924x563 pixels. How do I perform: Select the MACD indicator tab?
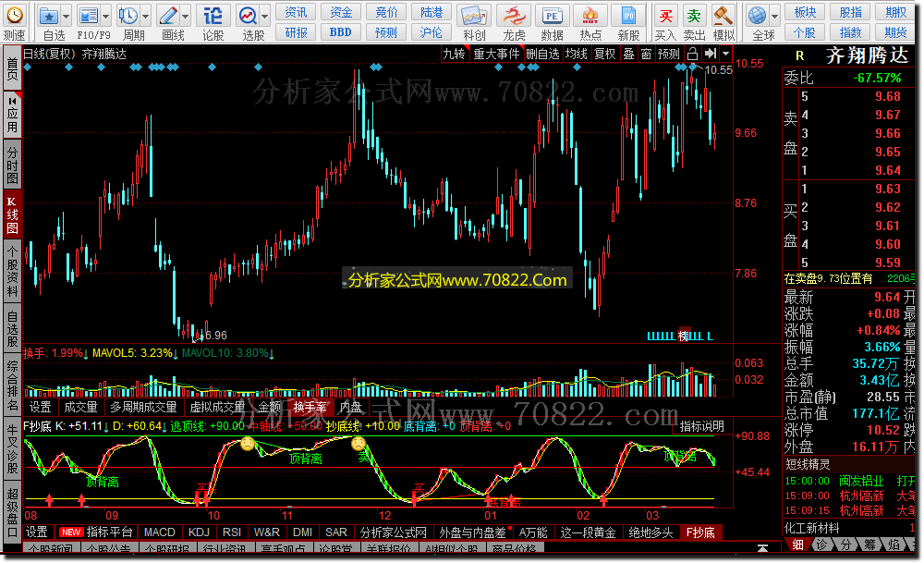[160, 532]
